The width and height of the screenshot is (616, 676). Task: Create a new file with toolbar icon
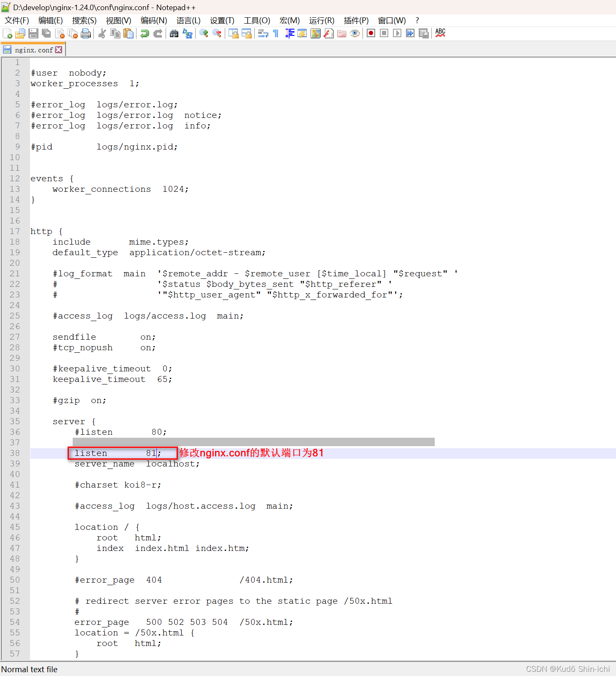coord(7,33)
